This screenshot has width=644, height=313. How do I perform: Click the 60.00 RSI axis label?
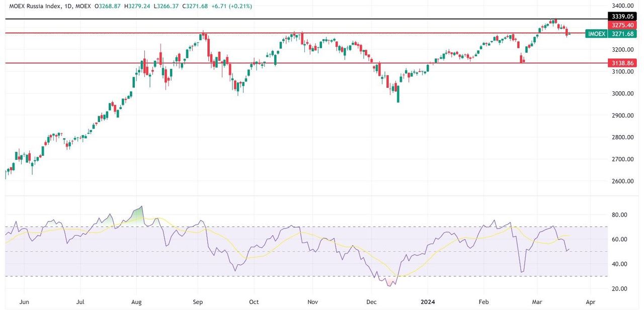(619, 240)
